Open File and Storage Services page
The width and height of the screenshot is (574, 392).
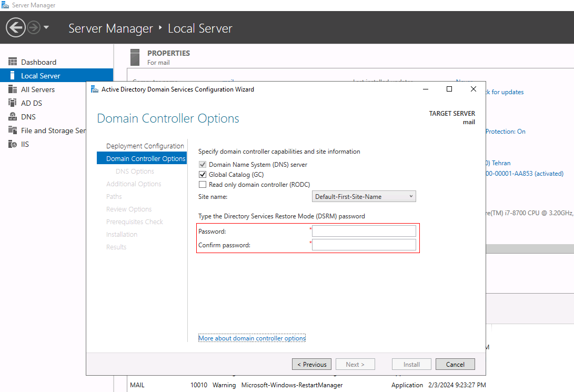(x=54, y=130)
